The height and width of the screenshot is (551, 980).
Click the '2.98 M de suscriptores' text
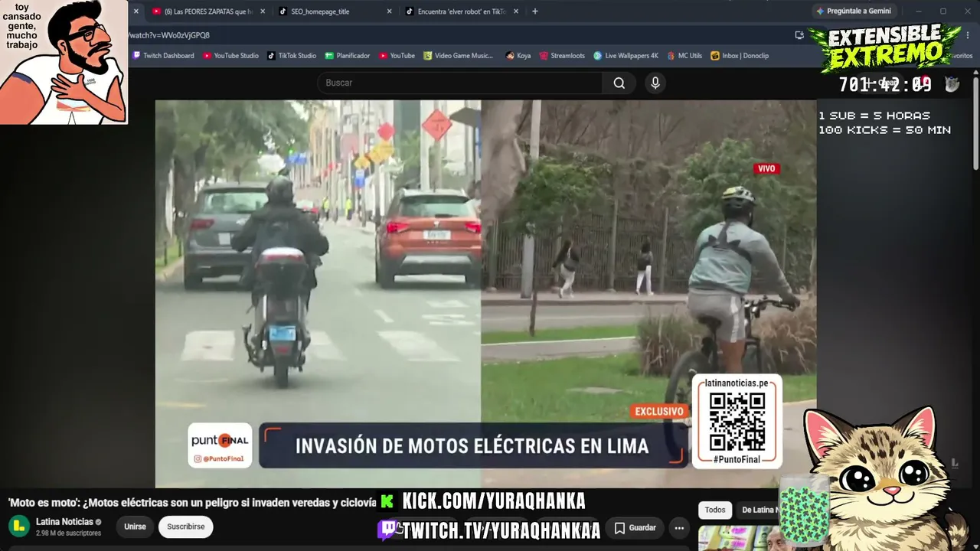click(x=68, y=533)
